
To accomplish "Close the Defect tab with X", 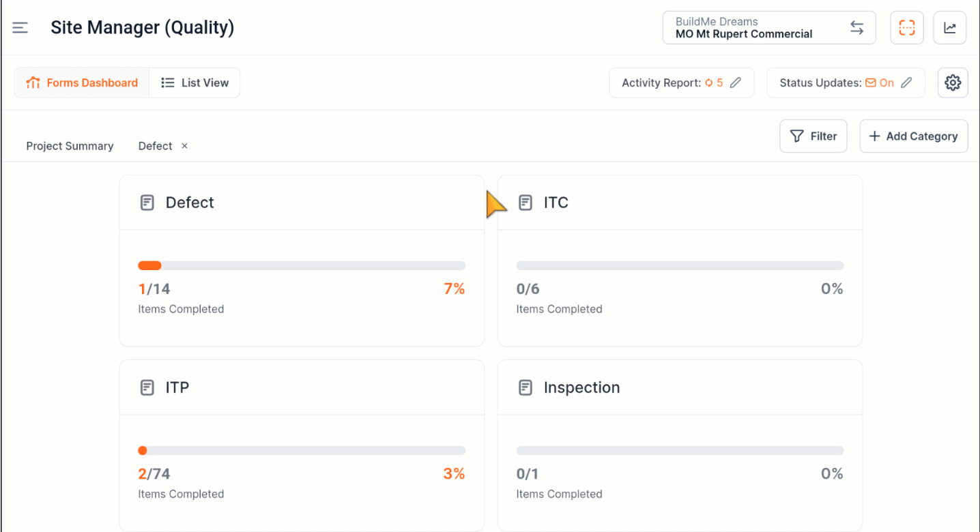I will [184, 146].
